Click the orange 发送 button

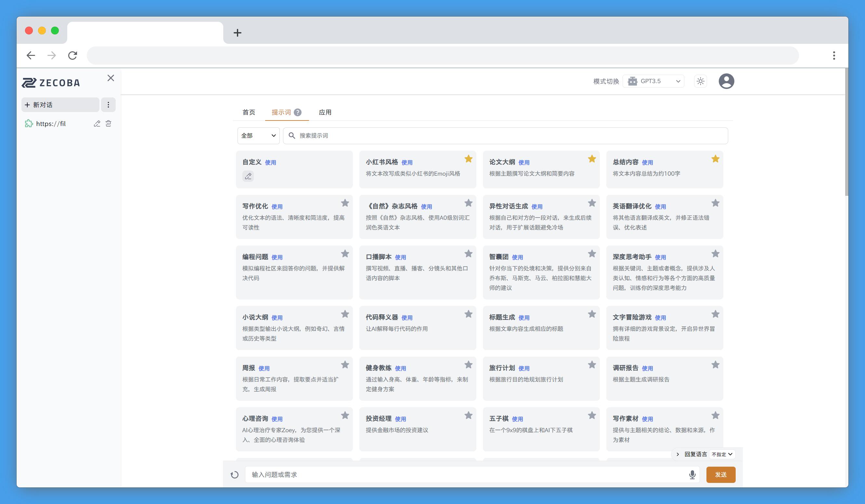pos(720,474)
